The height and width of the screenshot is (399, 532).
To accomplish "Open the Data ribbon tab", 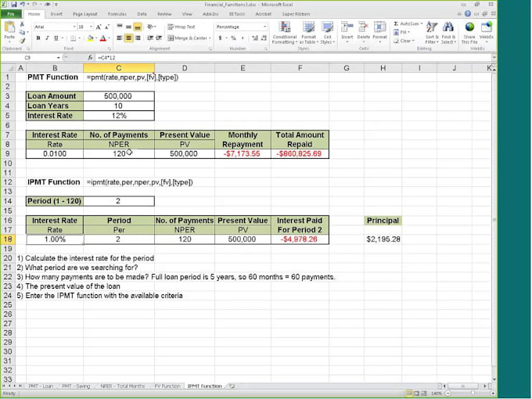I will click(142, 14).
